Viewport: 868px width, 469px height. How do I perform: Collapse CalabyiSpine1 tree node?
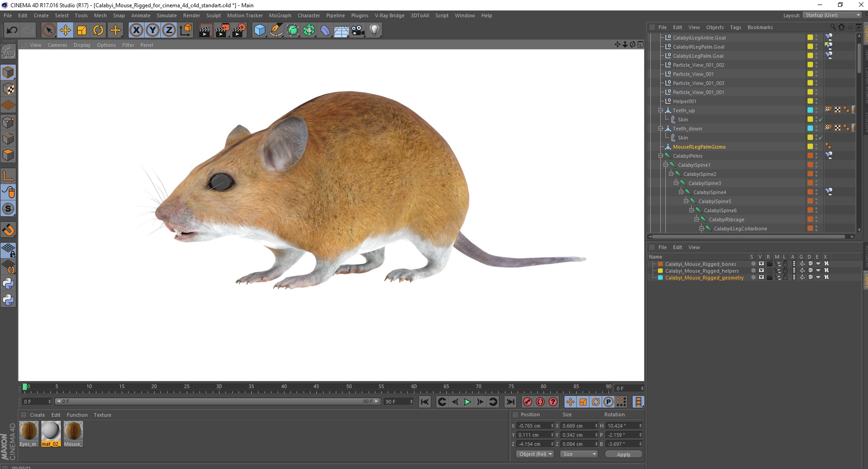(666, 165)
